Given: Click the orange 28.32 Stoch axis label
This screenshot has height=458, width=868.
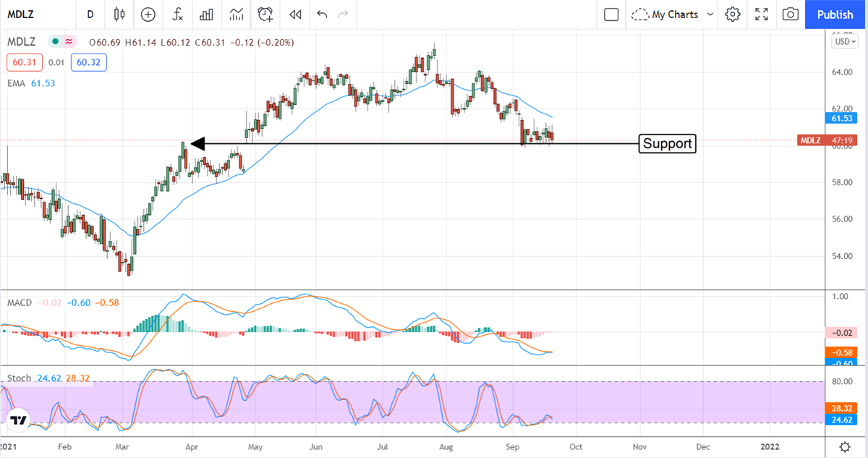Looking at the screenshot, I should coord(841,407).
